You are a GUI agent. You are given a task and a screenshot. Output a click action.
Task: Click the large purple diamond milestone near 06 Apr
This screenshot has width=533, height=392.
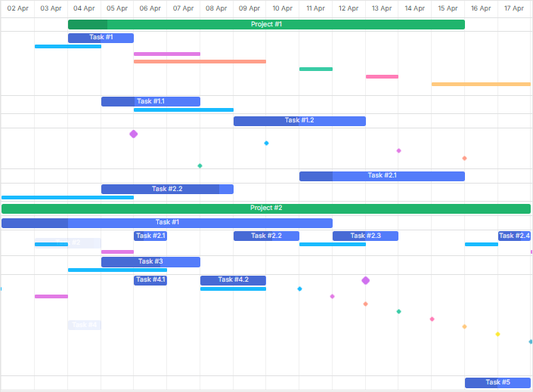(x=134, y=134)
